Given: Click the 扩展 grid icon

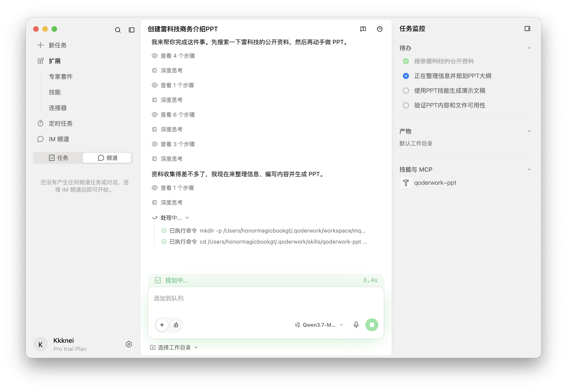Looking at the screenshot, I should click(x=40, y=61).
